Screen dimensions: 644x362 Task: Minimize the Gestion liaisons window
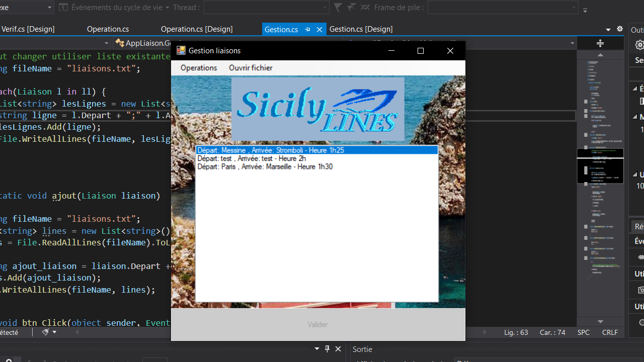(x=391, y=50)
